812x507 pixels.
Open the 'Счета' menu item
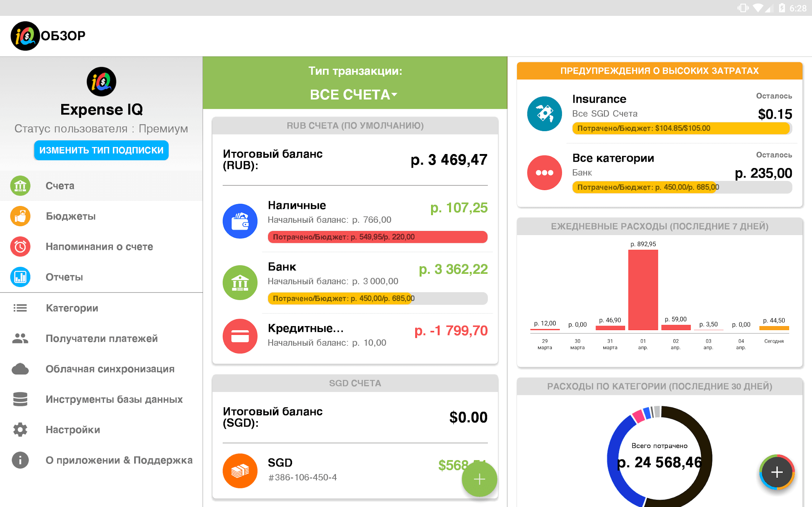point(60,186)
